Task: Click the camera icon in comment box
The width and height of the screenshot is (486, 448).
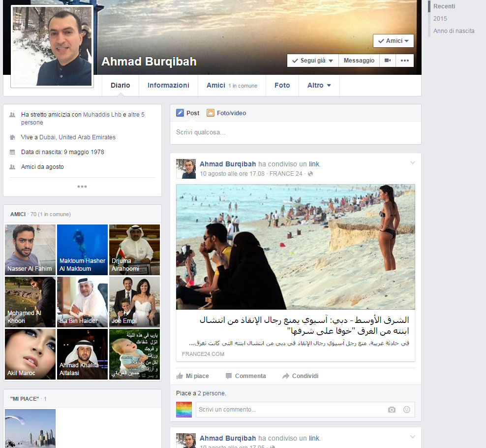Action: tap(392, 410)
